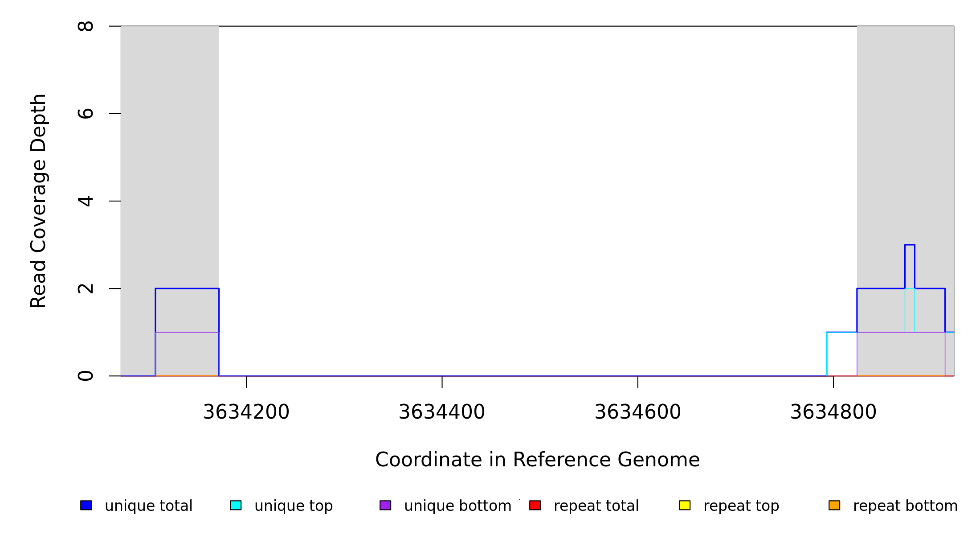Viewport: 980px width, 535px height.
Task: Click the y-axis tick label 4
Action: [x=86, y=201]
